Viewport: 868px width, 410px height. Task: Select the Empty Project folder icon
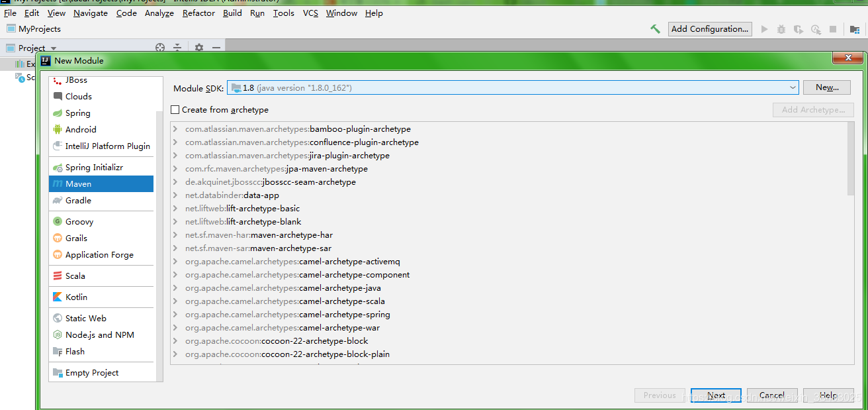[58, 373]
